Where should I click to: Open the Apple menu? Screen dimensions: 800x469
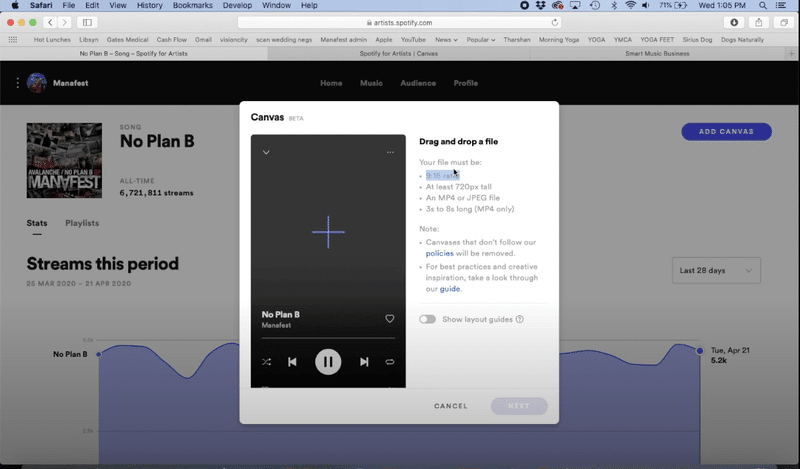coord(15,6)
